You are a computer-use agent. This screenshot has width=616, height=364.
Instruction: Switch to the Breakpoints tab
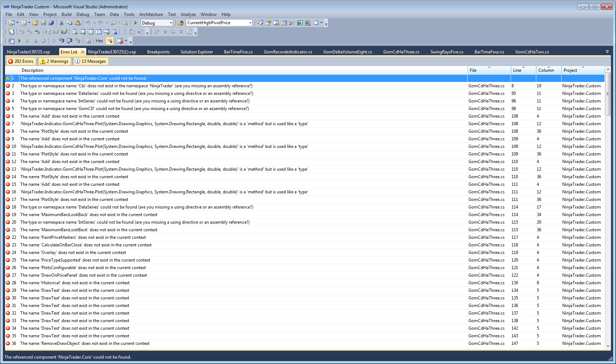158,52
